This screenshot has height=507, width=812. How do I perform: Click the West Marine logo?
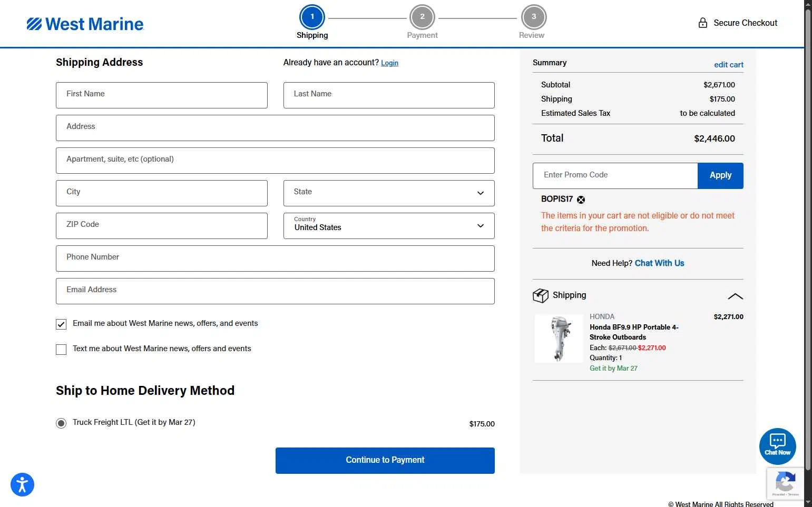(85, 24)
